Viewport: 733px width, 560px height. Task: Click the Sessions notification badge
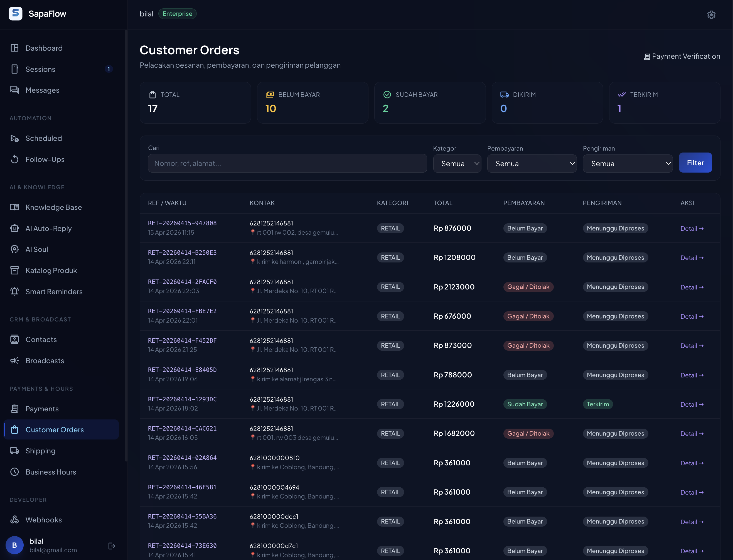click(108, 69)
